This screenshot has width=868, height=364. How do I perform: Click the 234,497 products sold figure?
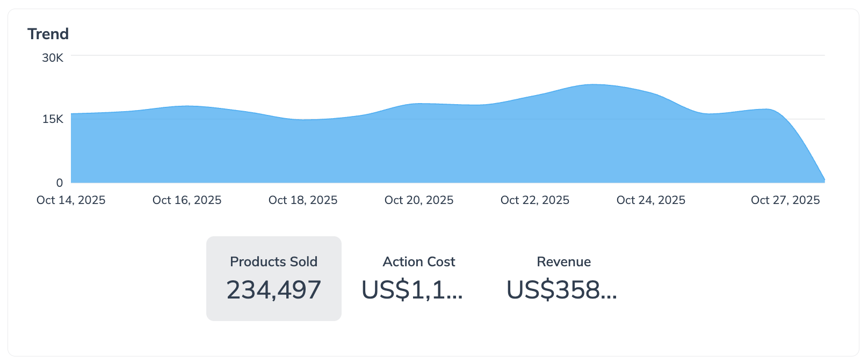point(273,290)
